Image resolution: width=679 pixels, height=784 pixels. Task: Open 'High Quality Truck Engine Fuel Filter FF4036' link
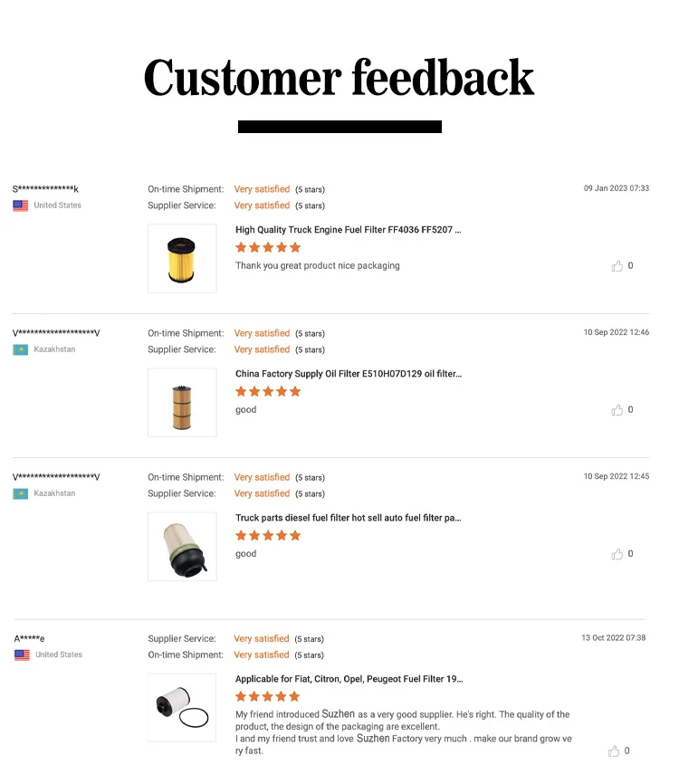point(349,230)
